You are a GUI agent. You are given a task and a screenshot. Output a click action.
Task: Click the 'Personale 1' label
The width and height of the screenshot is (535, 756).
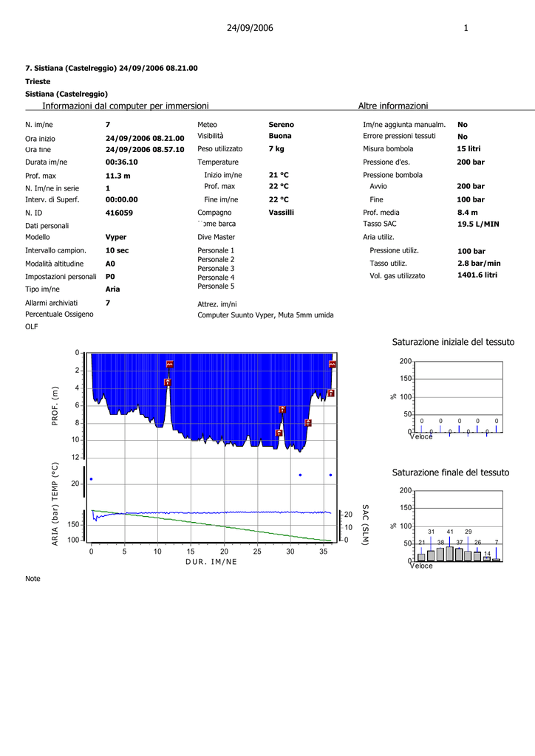pyautogui.click(x=216, y=251)
